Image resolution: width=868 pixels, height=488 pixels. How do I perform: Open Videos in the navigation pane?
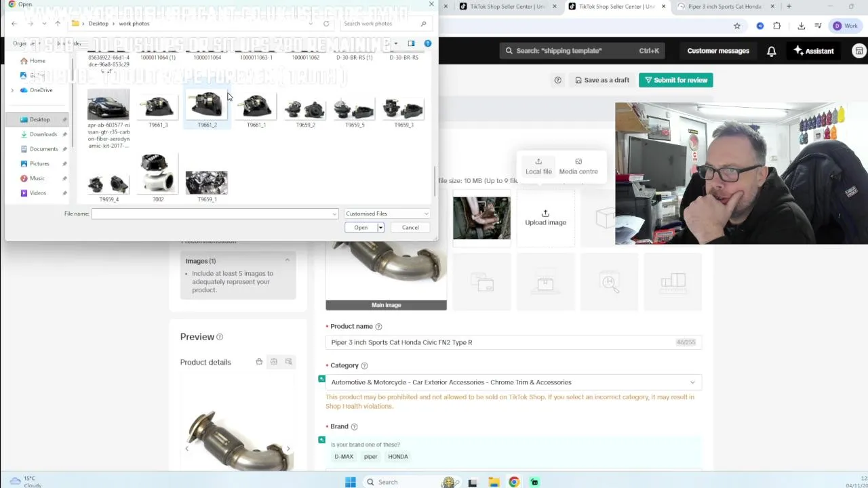pyautogui.click(x=37, y=193)
